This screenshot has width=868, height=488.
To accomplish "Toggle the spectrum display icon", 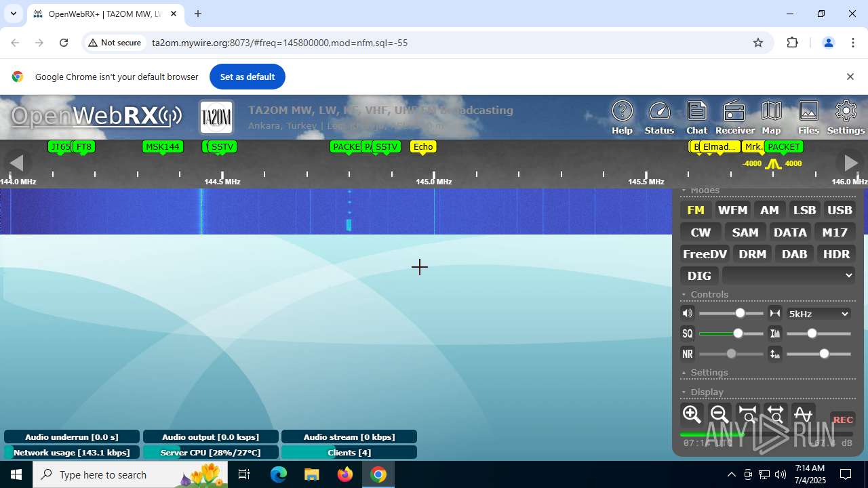I will click(x=803, y=414).
